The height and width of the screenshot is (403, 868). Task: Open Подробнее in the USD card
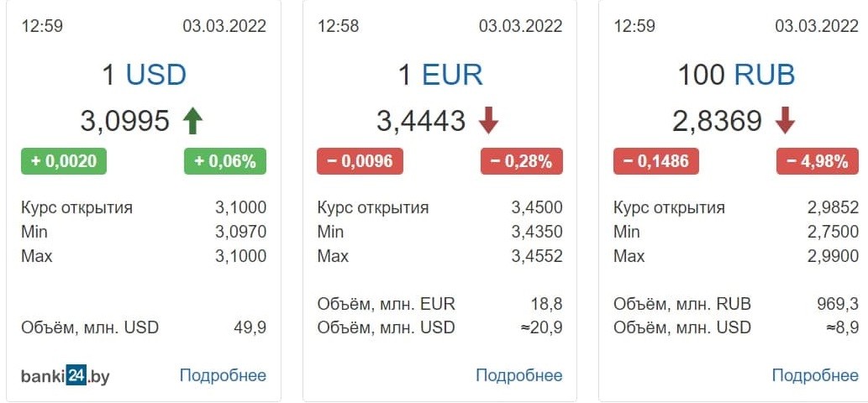coord(223,376)
